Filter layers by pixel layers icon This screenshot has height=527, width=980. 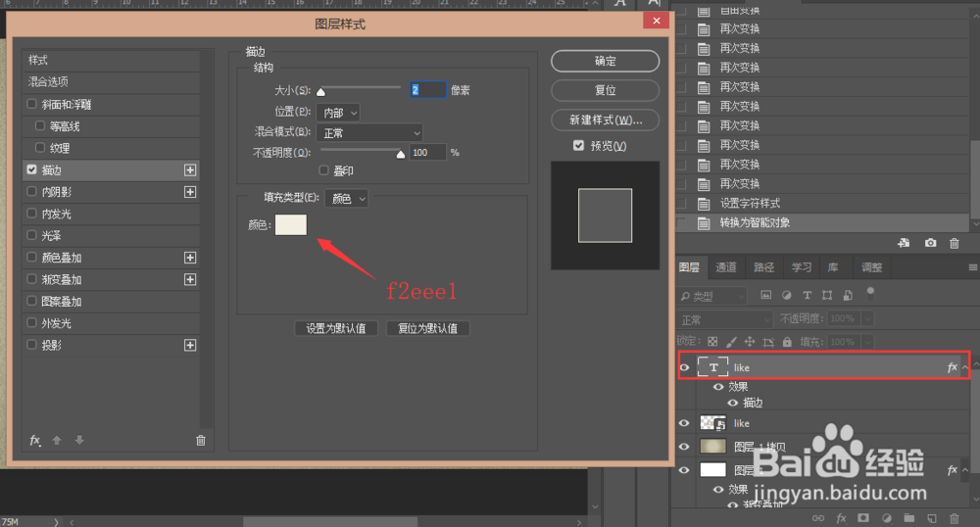[765, 296]
